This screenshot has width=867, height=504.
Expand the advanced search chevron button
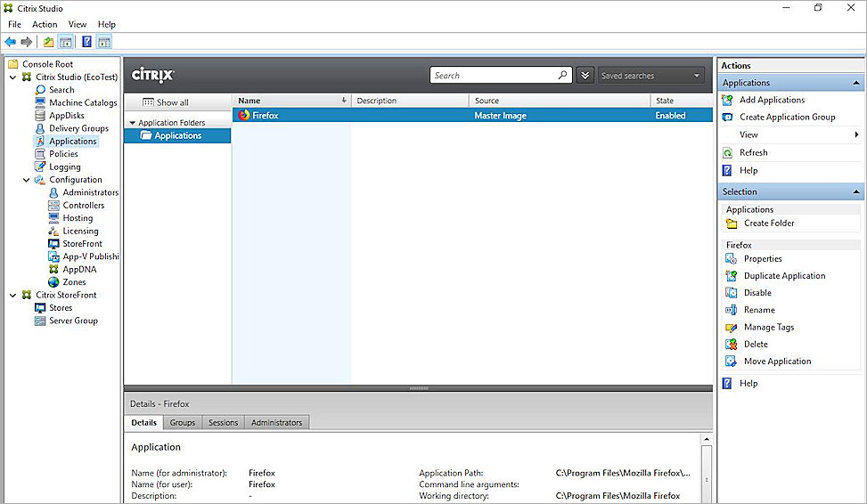click(585, 76)
